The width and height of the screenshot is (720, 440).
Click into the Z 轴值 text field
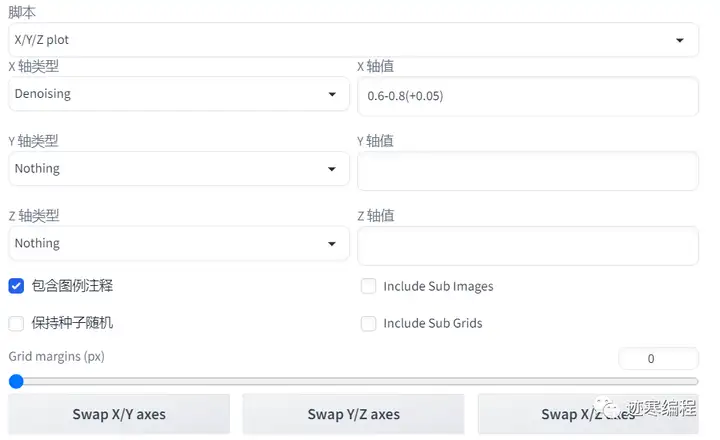pos(527,245)
